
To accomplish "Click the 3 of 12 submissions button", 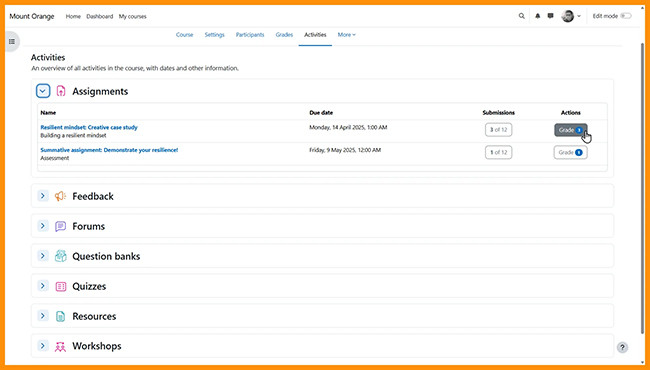I will pyautogui.click(x=499, y=130).
